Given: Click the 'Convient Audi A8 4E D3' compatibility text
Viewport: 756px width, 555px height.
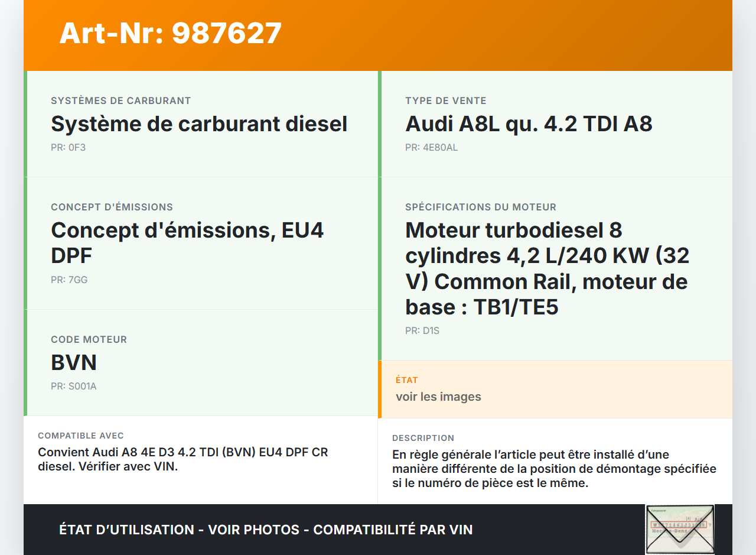Looking at the screenshot, I should pos(183,459).
